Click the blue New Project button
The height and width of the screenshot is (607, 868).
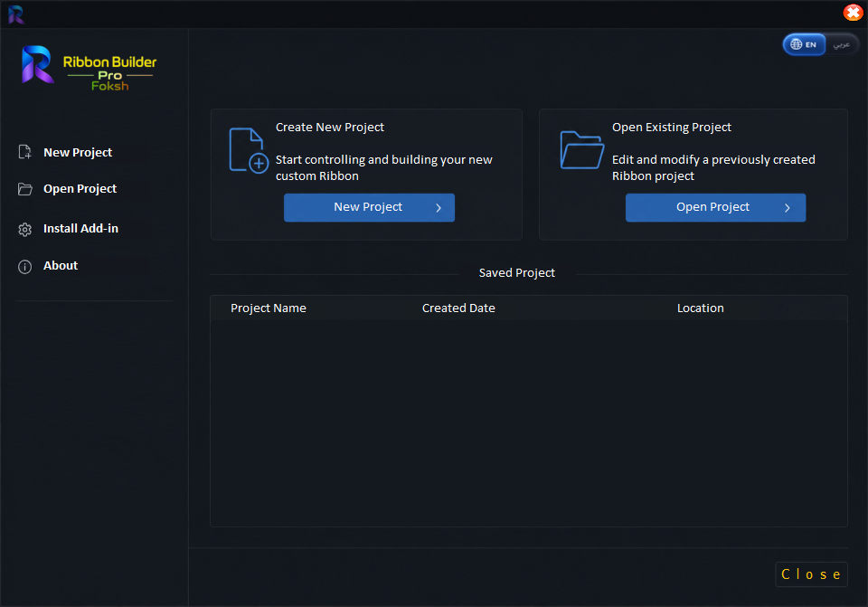pyautogui.click(x=369, y=208)
